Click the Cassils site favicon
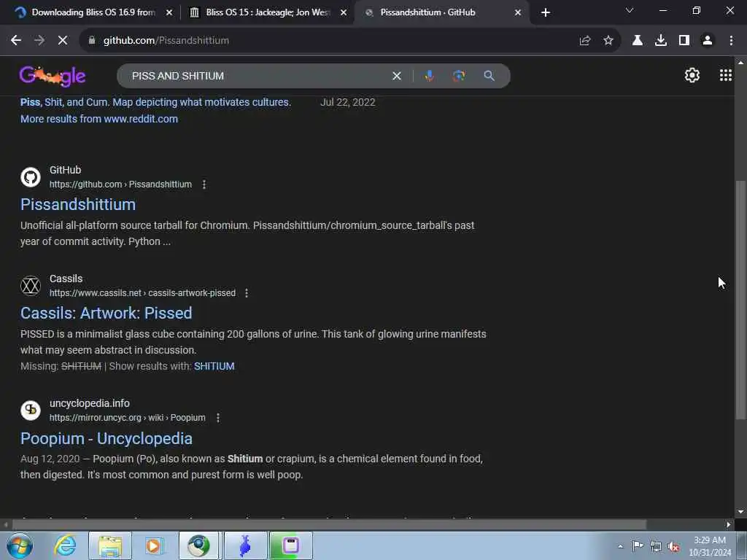Image resolution: width=747 pixels, height=560 pixels. pos(31,286)
